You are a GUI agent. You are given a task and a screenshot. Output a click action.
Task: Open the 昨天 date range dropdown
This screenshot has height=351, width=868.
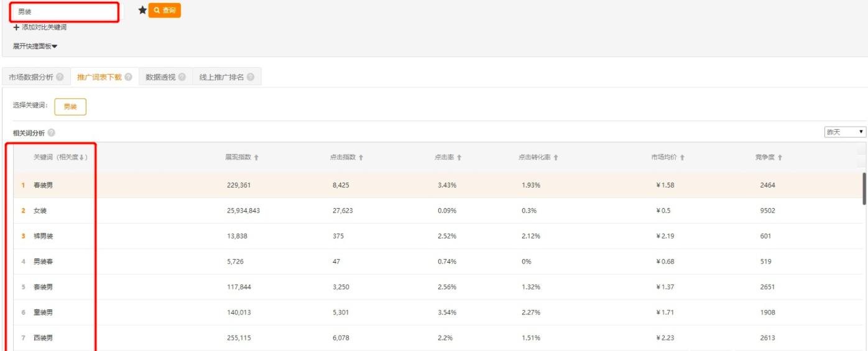[844, 132]
